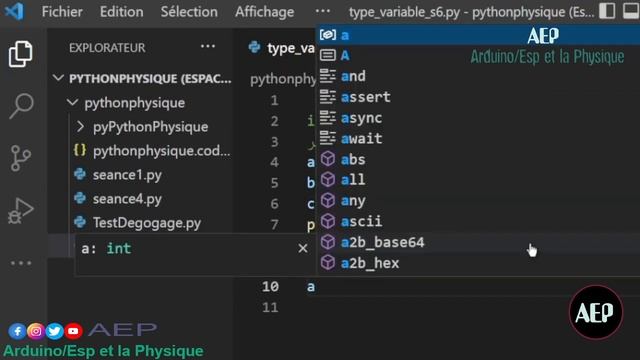Click line number 10 in the gutter
The image size is (640, 360).
pyautogui.click(x=270, y=287)
